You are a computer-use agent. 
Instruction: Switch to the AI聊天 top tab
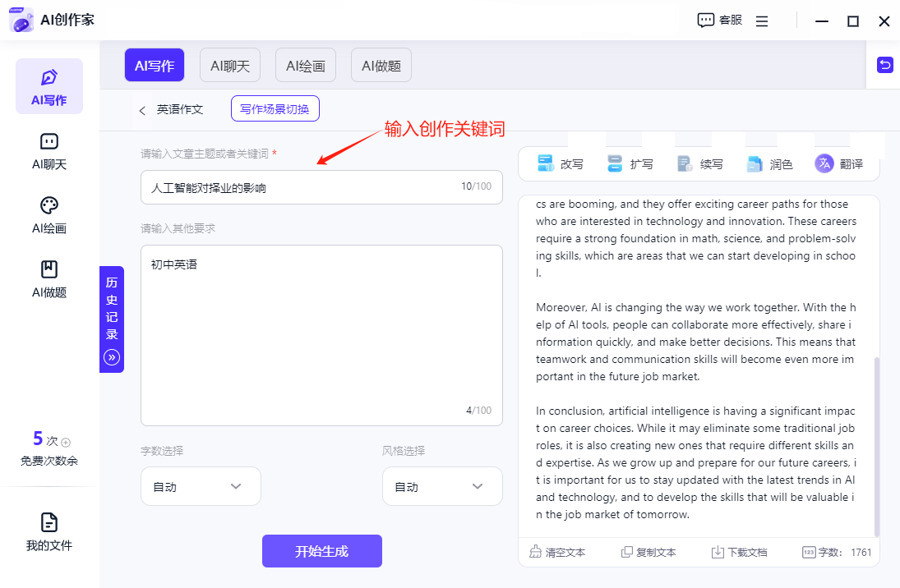click(230, 66)
